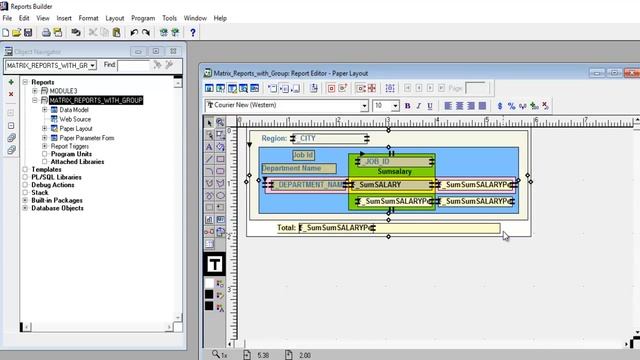Toggle Bold text formatting
The image size is (640, 360).
(x=407, y=106)
